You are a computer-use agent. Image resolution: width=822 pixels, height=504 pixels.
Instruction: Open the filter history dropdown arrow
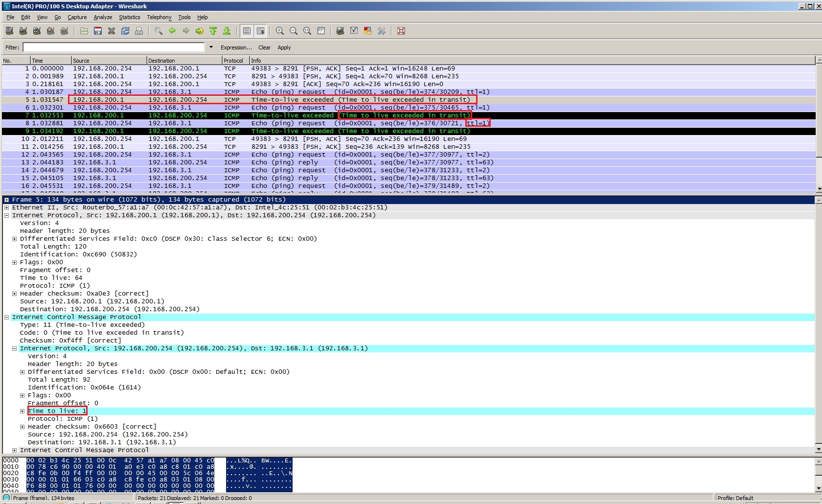pyautogui.click(x=211, y=47)
